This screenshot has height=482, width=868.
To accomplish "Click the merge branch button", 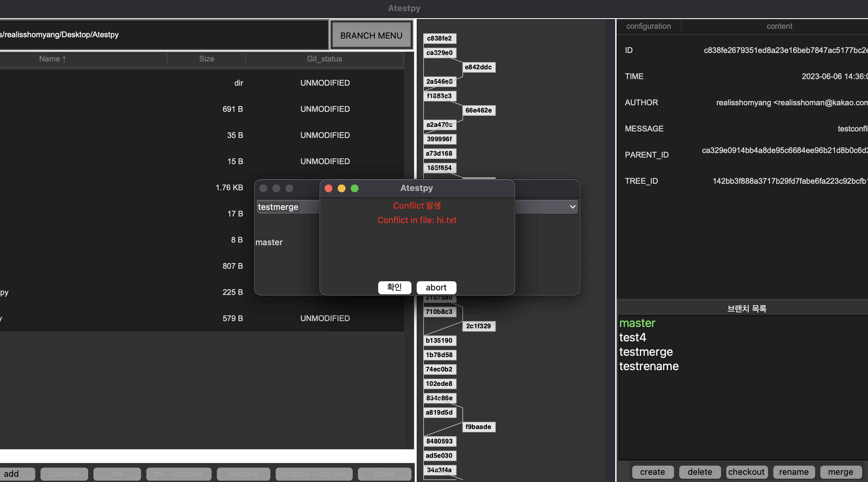I will (840, 472).
